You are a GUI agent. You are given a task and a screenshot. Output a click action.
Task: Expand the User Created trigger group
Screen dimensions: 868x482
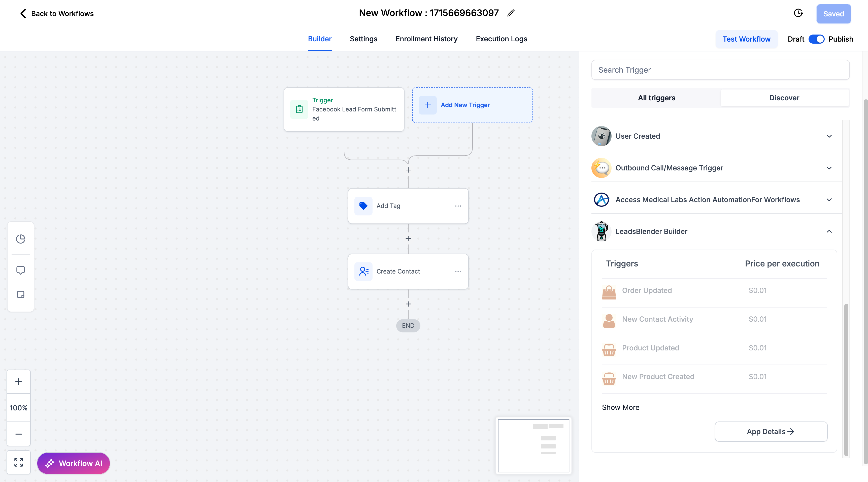click(829, 136)
